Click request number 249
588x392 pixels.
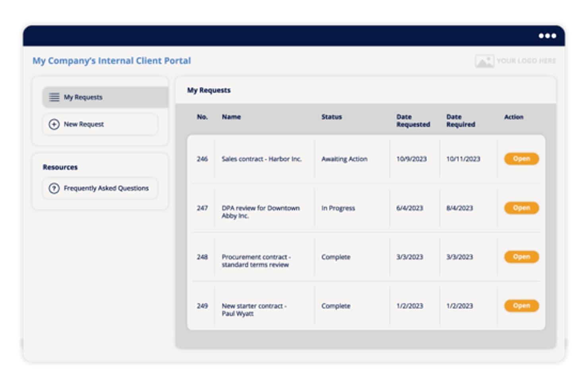click(x=202, y=306)
